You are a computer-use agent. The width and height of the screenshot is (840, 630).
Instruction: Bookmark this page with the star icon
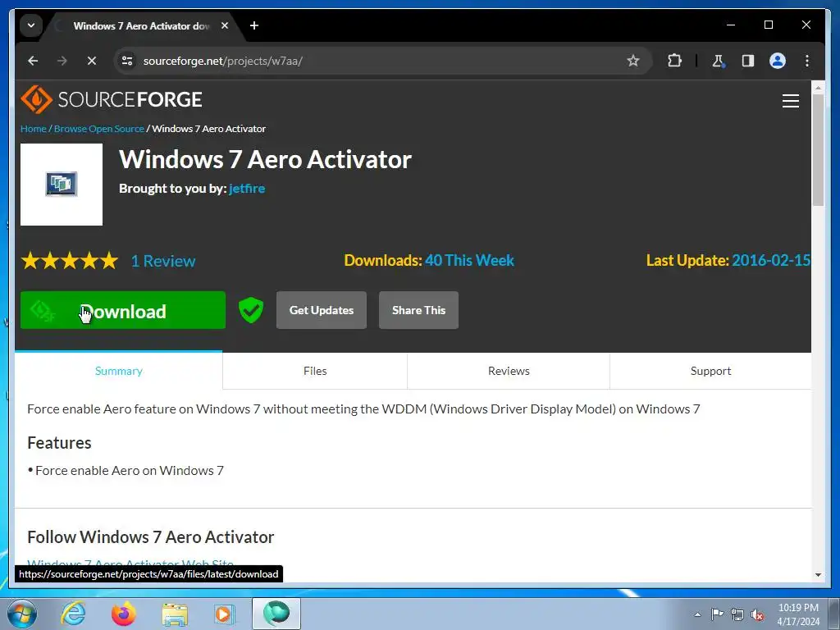pos(633,61)
